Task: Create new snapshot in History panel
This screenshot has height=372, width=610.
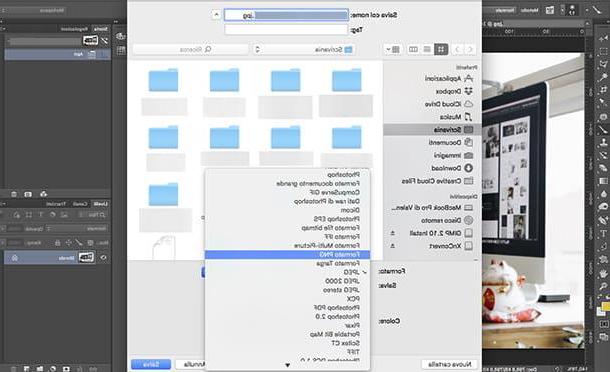Action: [x=28, y=194]
